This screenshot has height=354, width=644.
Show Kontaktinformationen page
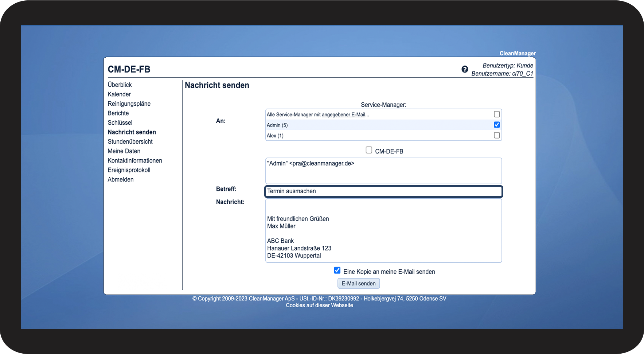[x=135, y=160]
